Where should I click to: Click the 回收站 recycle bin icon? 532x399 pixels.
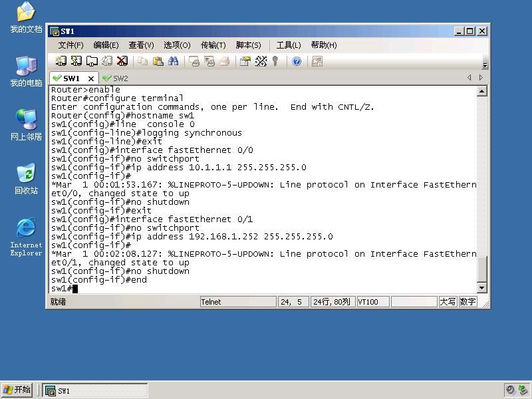click(x=26, y=179)
